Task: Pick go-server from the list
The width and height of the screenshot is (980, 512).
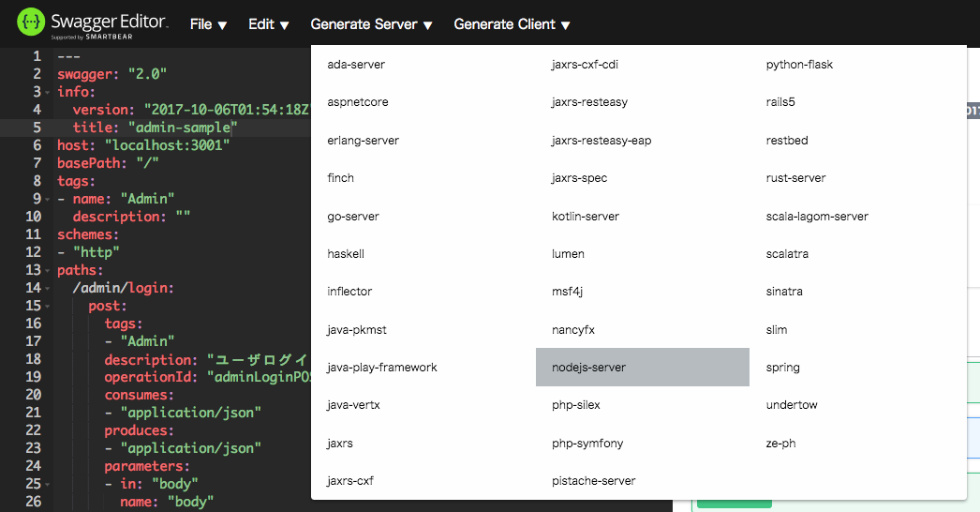Action: tap(353, 217)
